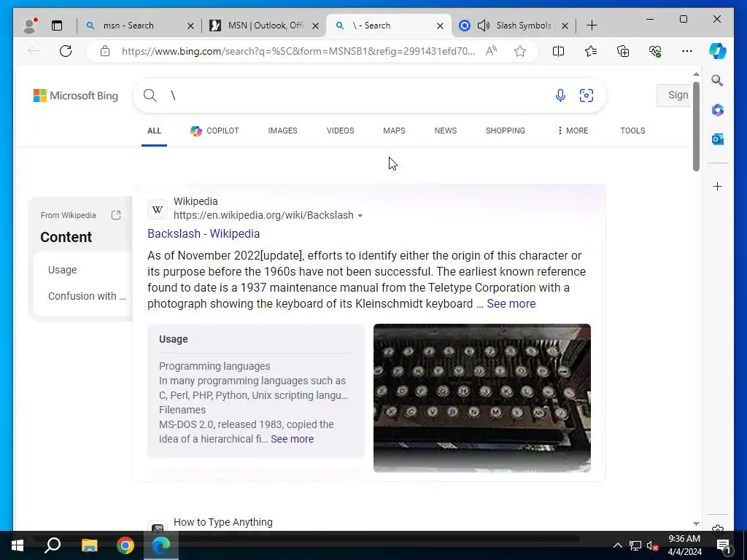Open Browser essentials heart icon
This screenshot has width=747, height=560.
point(655,51)
